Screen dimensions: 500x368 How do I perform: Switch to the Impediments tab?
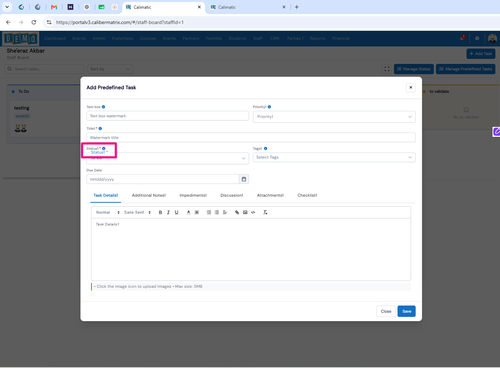click(x=193, y=195)
